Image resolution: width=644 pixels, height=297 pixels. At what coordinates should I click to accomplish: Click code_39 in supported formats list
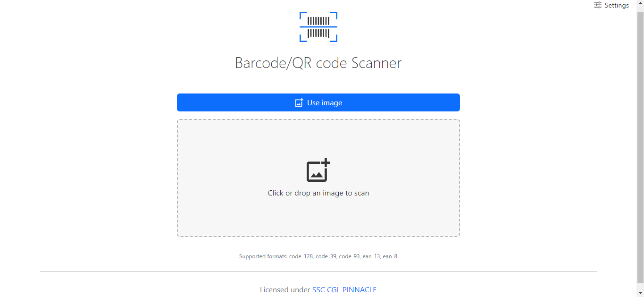[326, 256]
